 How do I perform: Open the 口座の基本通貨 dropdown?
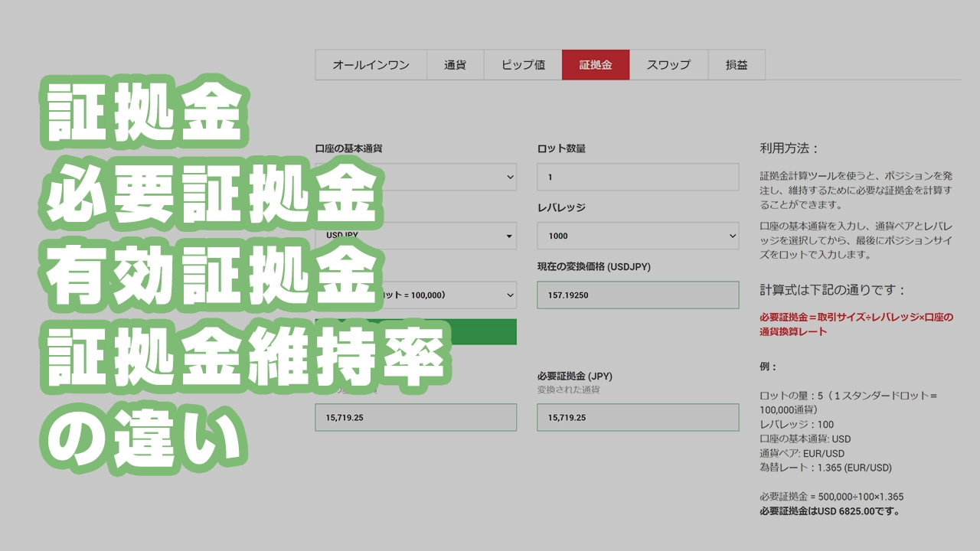[x=416, y=177]
